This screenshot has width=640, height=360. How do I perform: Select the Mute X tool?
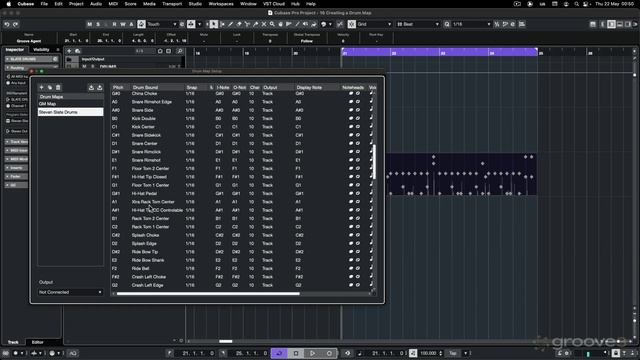click(x=264, y=24)
